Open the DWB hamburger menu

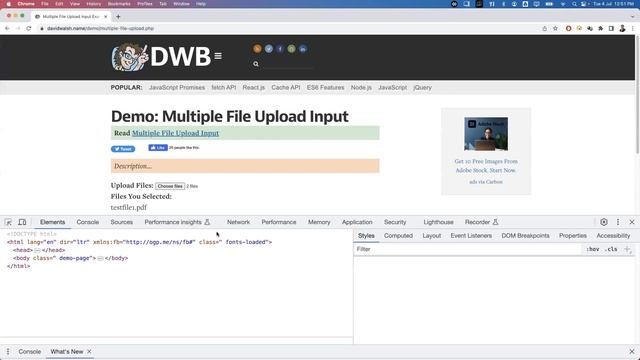218,56
